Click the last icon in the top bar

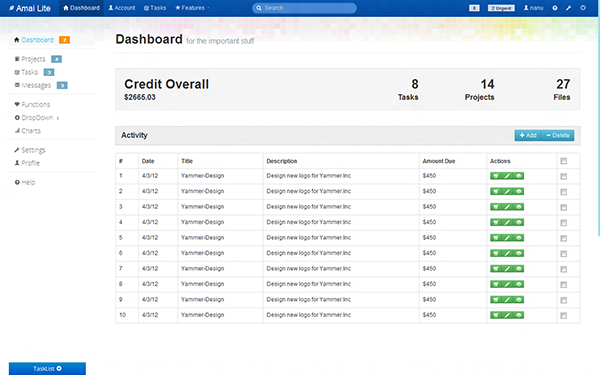click(583, 8)
